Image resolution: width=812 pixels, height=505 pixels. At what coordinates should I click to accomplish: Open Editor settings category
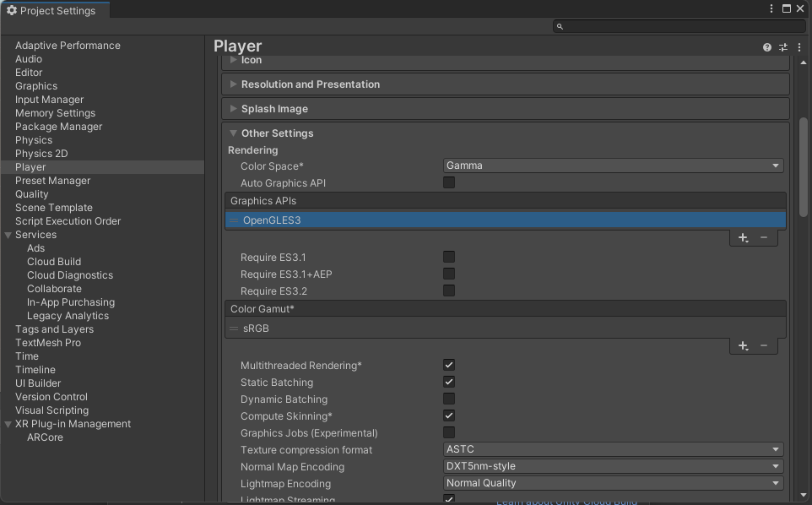29,73
